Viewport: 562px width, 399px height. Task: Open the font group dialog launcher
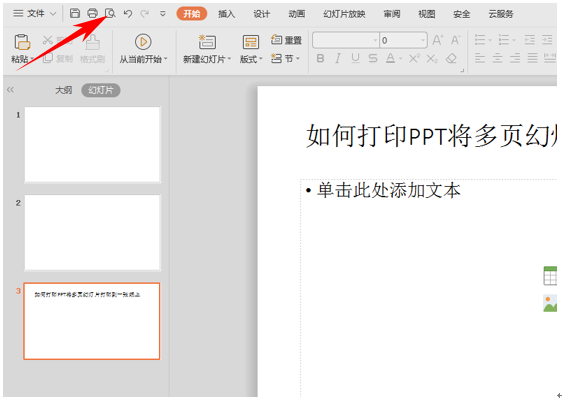(462, 71)
